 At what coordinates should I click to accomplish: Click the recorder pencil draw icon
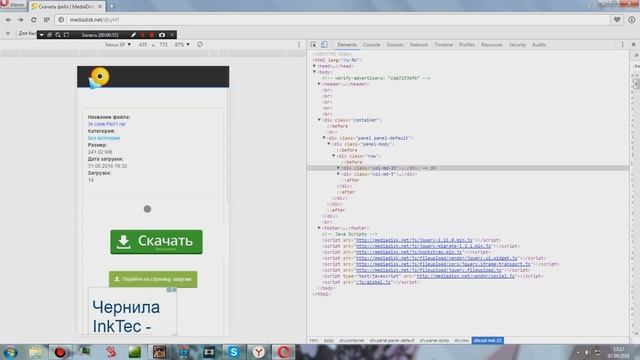133,35
